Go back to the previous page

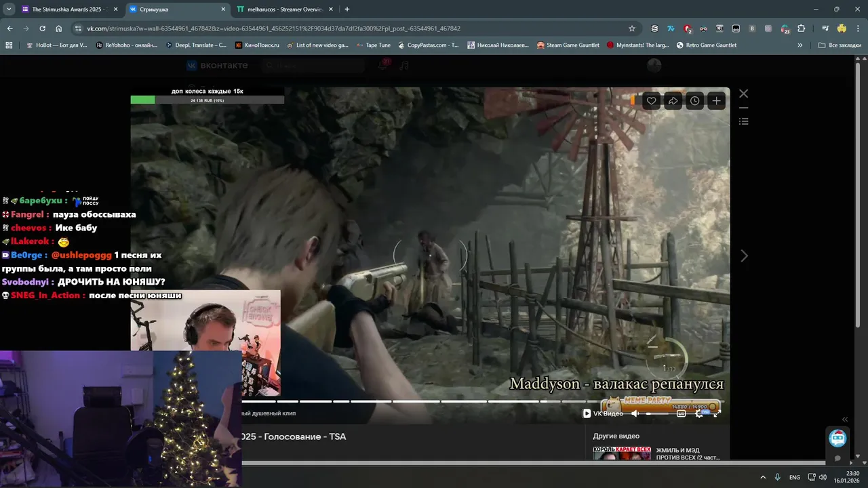pyautogui.click(x=9, y=28)
